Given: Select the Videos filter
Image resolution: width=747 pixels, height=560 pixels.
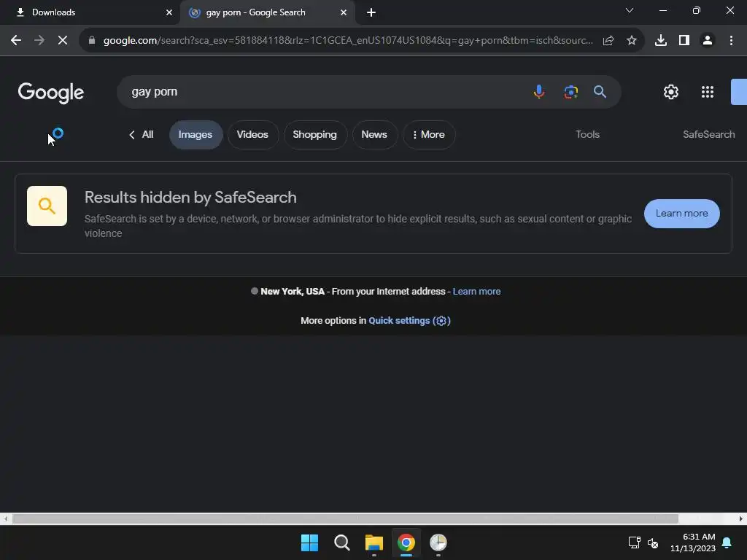Looking at the screenshot, I should (253, 135).
